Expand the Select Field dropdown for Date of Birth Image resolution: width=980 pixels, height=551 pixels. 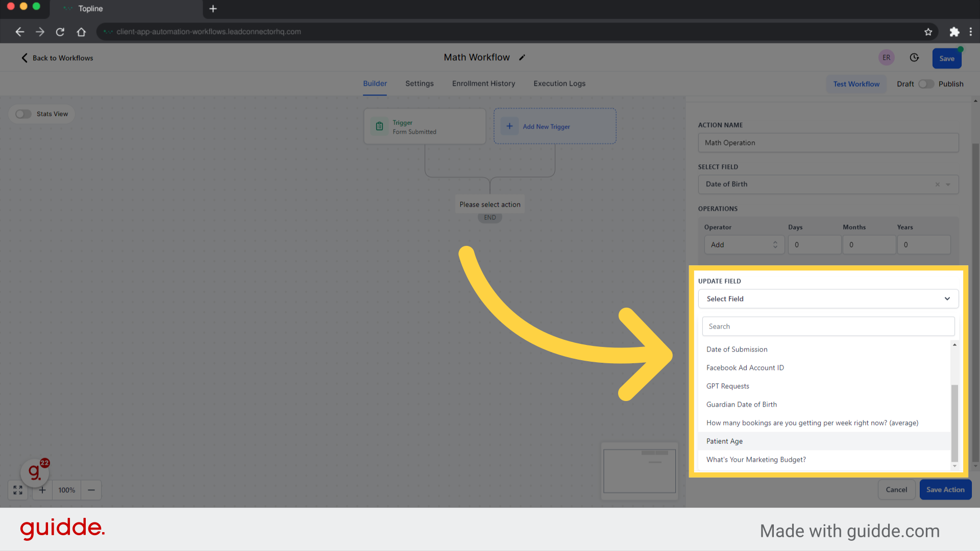pos(948,185)
